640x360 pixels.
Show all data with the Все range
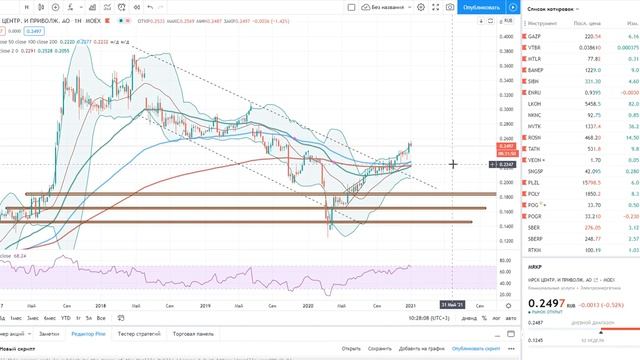click(x=101, y=318)
